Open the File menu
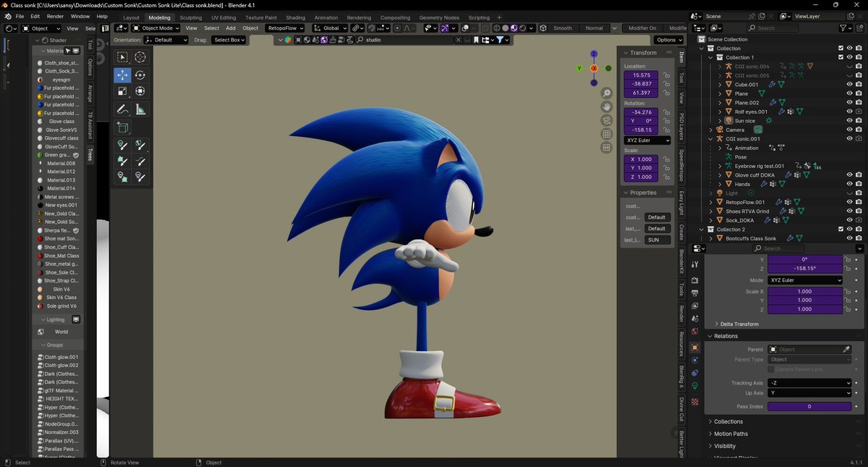Viewport: 868px width, 467px height. pyautogui.click(x=20, y=16)
